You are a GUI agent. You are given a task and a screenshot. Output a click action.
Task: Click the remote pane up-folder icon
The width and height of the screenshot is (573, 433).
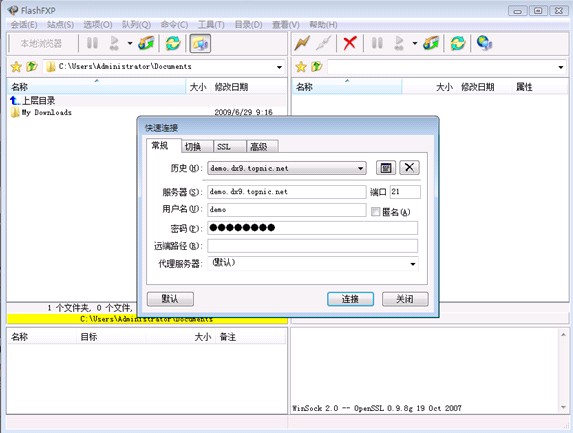(x=317, y=67)
